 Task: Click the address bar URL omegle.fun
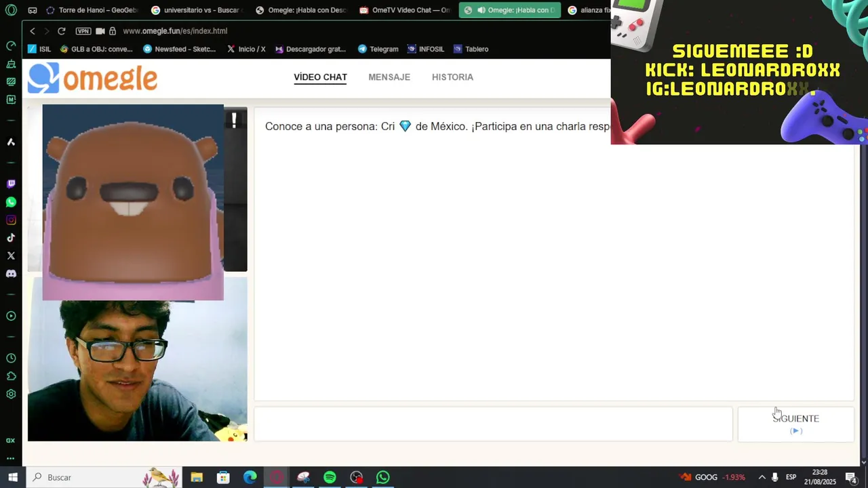pyautogui.click(x=175, y=31)
